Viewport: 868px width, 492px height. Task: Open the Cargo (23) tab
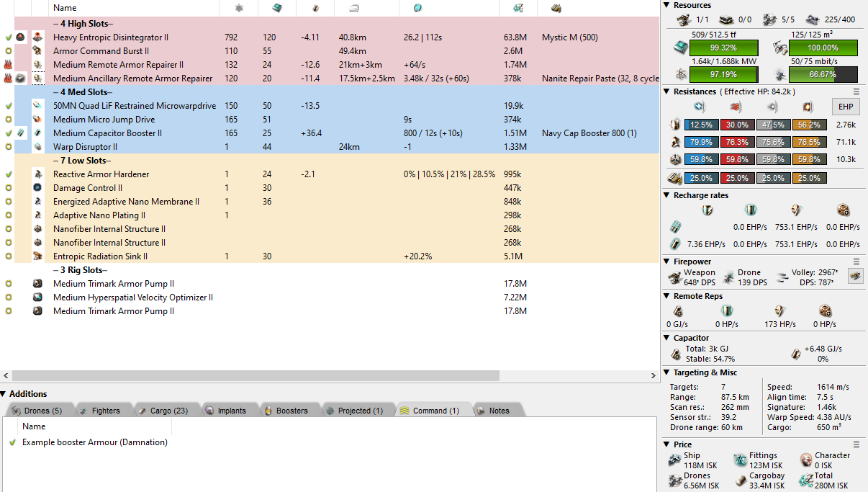[163, 411]
